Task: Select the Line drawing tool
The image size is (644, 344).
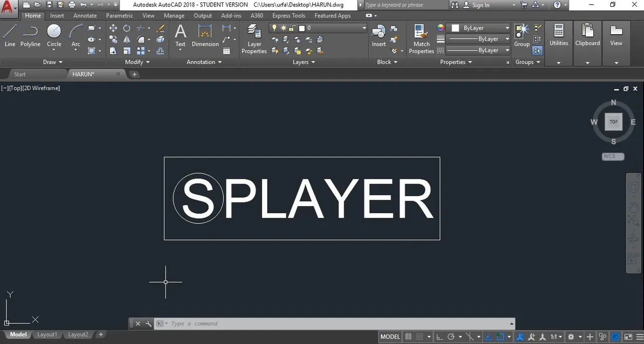Action: (x=10, y=36)
